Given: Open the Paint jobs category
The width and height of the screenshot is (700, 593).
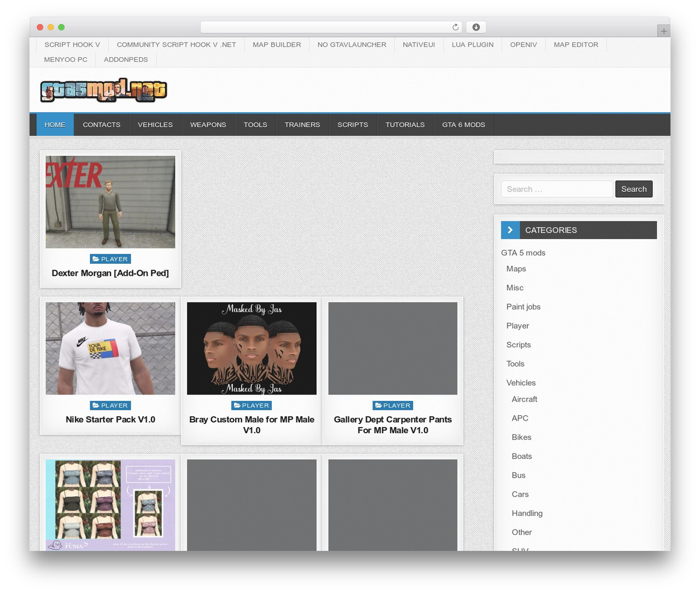Looking at the screenshot, I should pos(523,307).
